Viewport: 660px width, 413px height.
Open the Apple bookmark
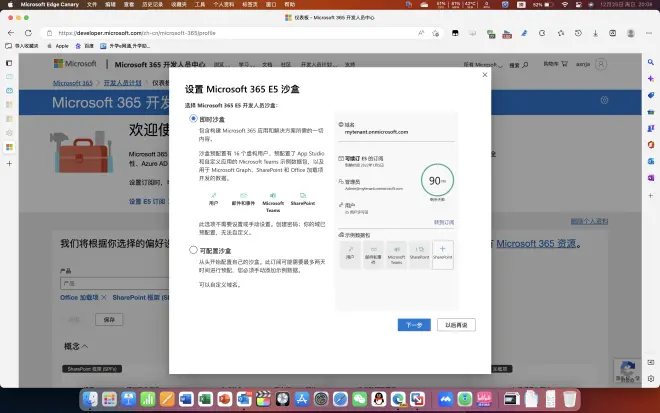(58, 46)
